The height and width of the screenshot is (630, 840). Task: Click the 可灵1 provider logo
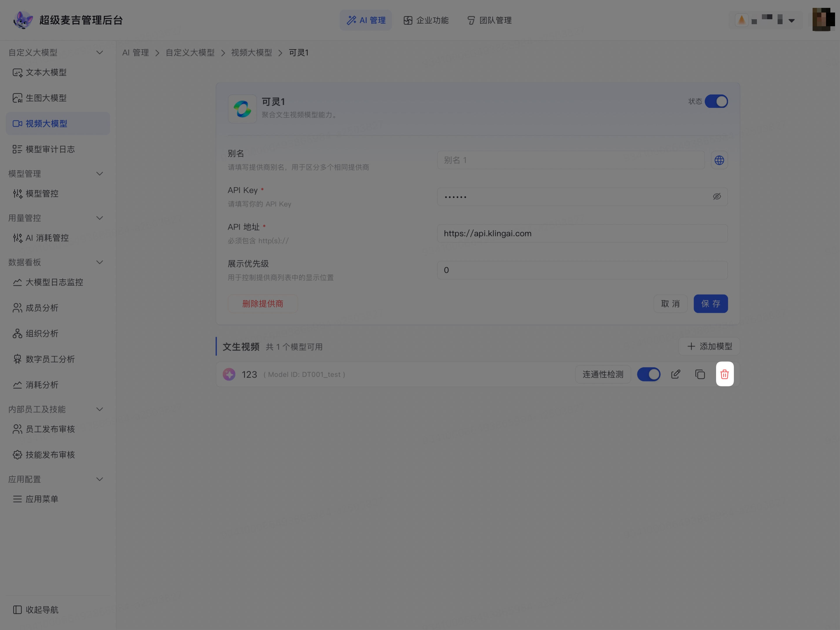click(242, 109)
